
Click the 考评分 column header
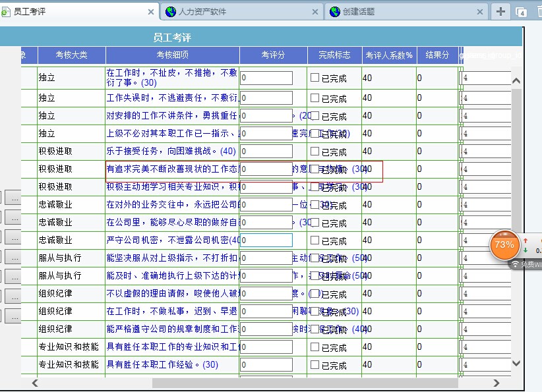(x=273, y=55)
